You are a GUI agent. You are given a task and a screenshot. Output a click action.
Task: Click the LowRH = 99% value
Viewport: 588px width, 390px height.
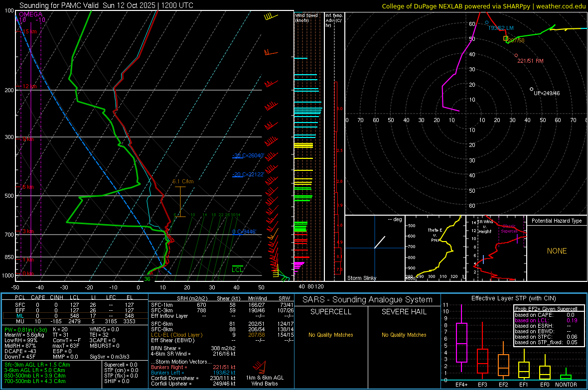(21, 340)
